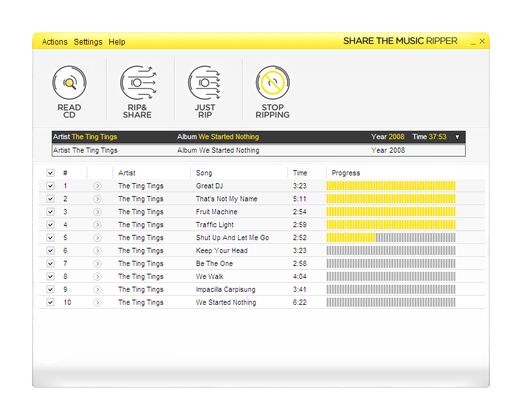Uncheck track 7 Be The One checkbox
Screen dimensions: 522x420
click(x=50, y=263)
